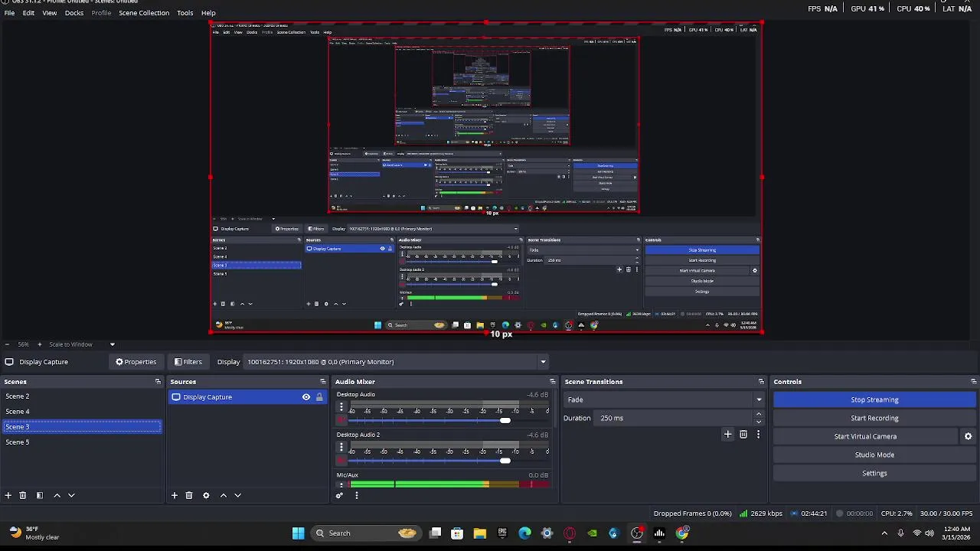The image size is (980, 551).
Task: Remove selected scene using the trash icon
Action: pyautogui.click(x=23, y=495)
